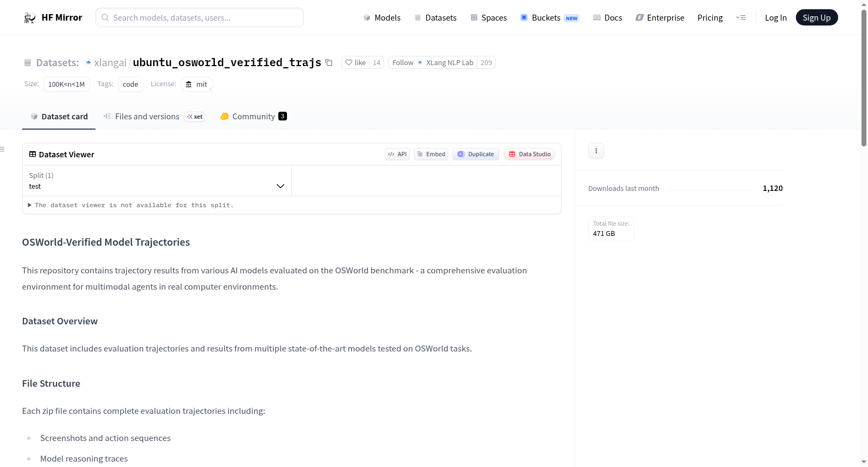This screenshot has width=868, height=467.
Task: Click the Duplicate button
Action: 476,154
